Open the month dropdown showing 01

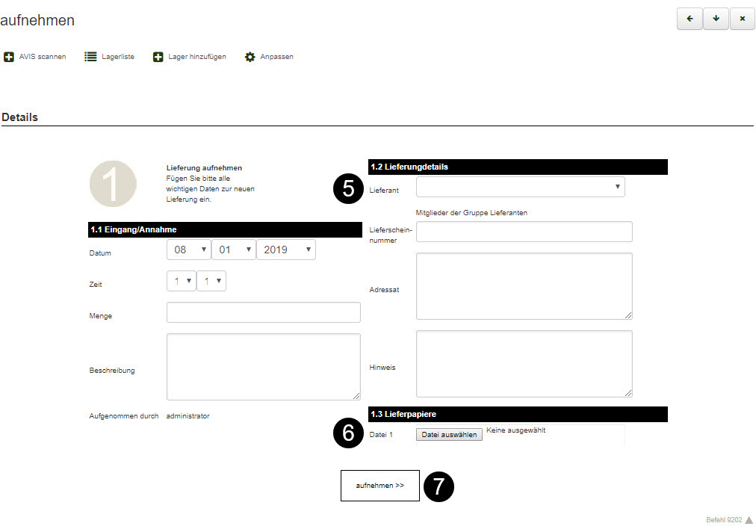(233, 250)
